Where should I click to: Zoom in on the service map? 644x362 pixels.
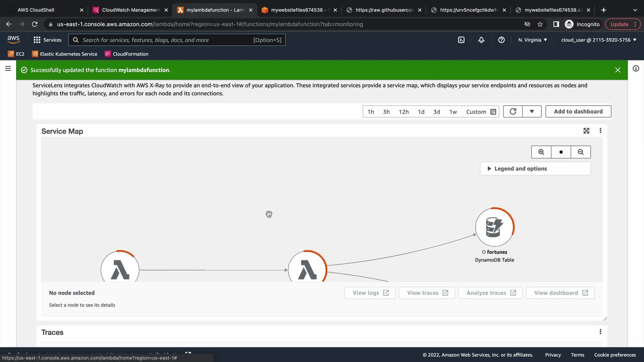[x=541, y=152]
